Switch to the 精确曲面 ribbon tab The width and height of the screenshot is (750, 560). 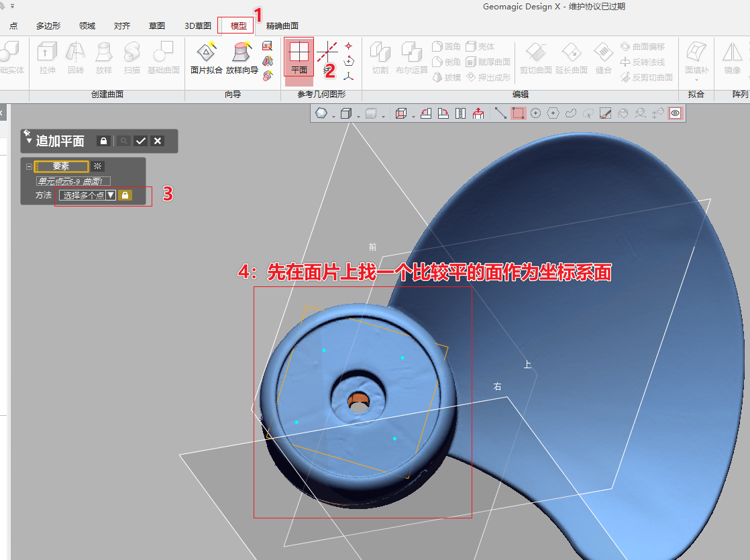click(x=282, y=25)
